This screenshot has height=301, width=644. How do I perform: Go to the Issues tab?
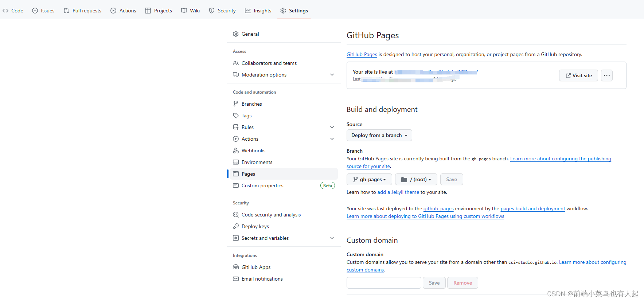(43, 11)
